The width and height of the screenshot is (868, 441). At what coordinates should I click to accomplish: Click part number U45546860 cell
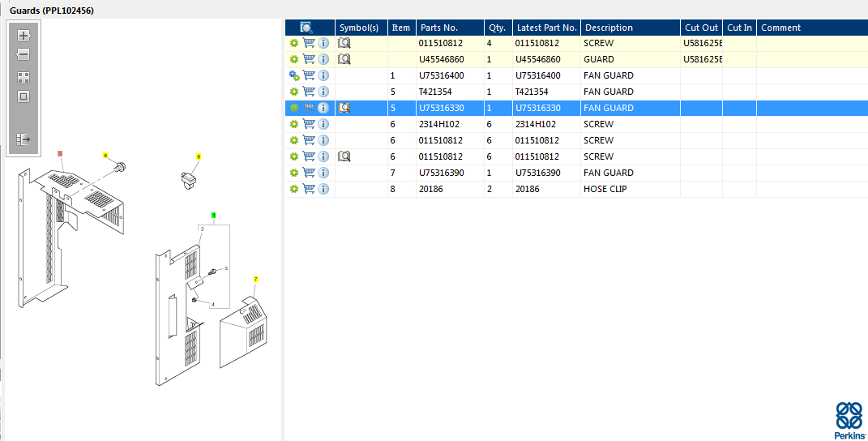[x=450, y=59]
